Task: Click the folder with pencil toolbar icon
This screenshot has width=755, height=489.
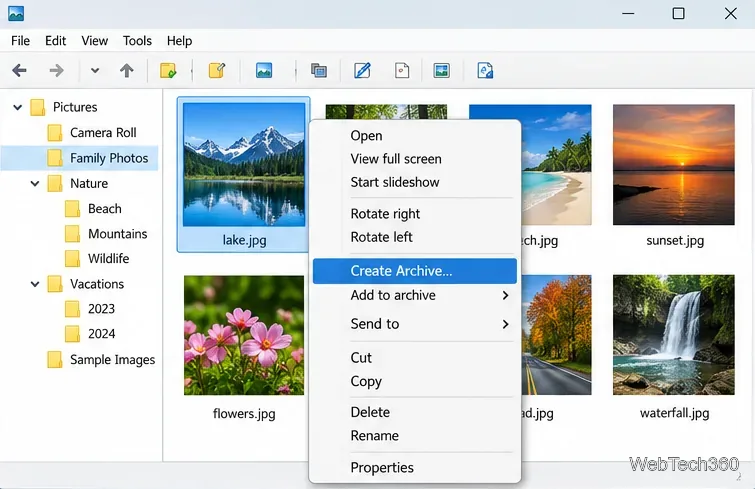Action: [217, 71]
